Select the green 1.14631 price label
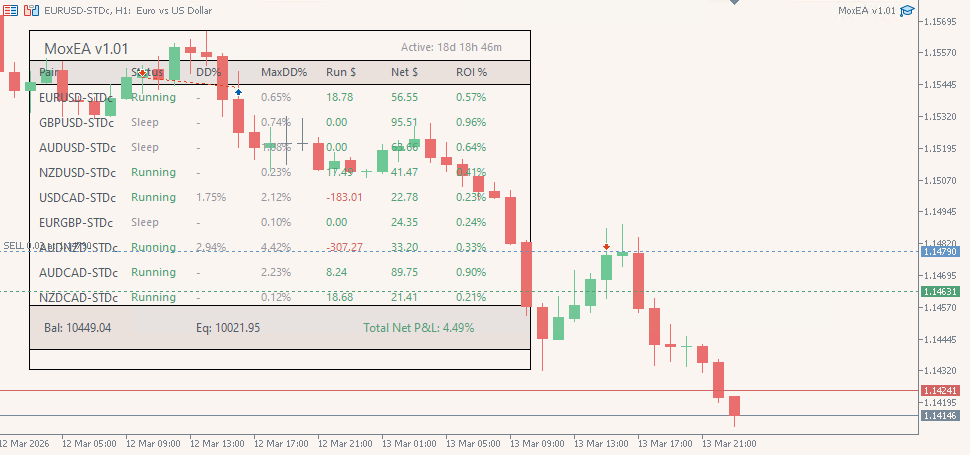This screenshot has height=455, width=970. point(940,291)
